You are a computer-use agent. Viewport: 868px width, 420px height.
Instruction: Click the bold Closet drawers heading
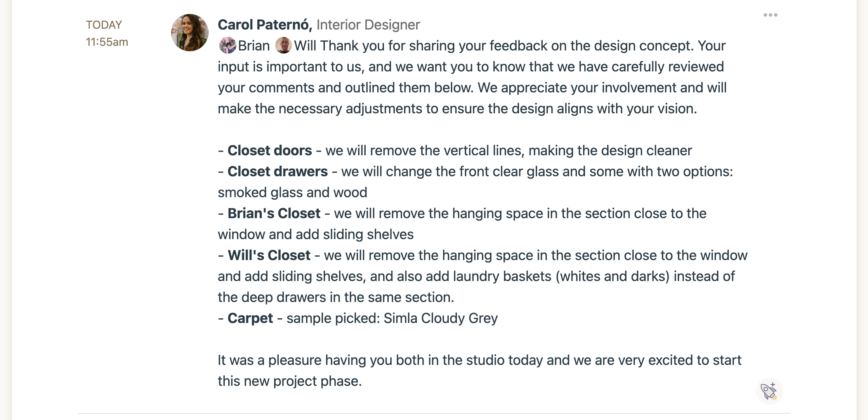coord(278,172)
